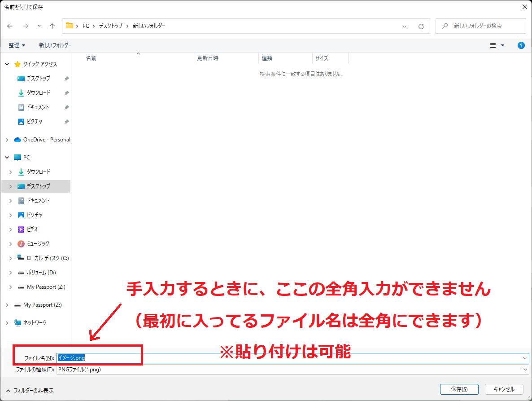Viewport: 532px width, 401px height.
Task: Refresh the current folder view
Action: (421, 26)
